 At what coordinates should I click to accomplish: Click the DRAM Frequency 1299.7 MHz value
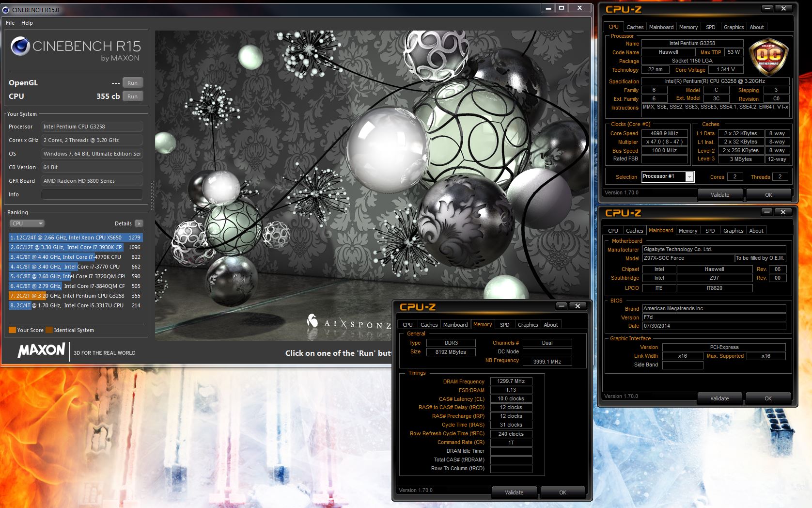pyautogui.click(x=511, y=381)
